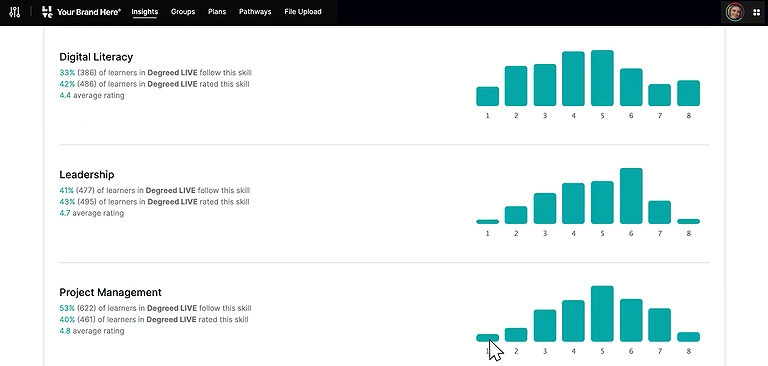Click Project Management rating bar 2

[516, 335]
